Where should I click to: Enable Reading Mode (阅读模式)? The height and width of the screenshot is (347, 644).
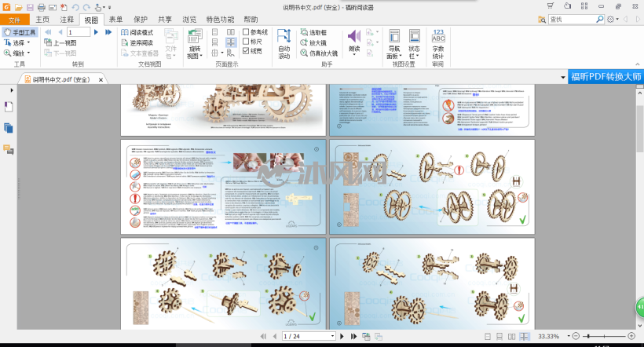click(137, 32)
